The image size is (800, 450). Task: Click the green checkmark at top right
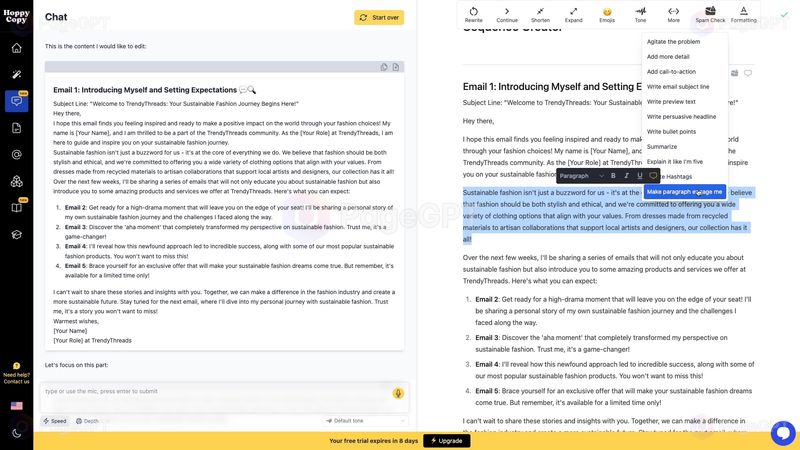pyautogui.click(x=784, y=15)
